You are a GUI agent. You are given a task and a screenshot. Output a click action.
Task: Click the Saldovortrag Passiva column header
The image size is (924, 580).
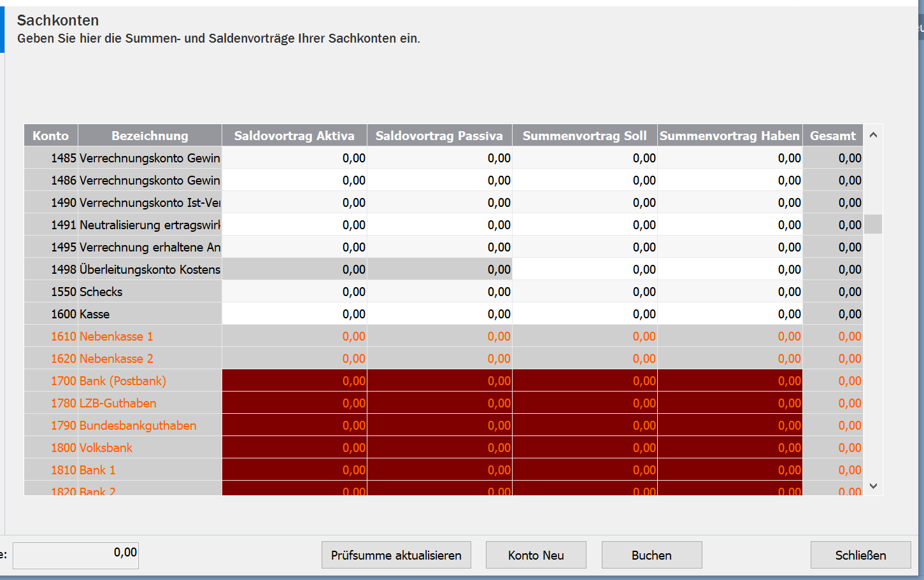(439, 136)
